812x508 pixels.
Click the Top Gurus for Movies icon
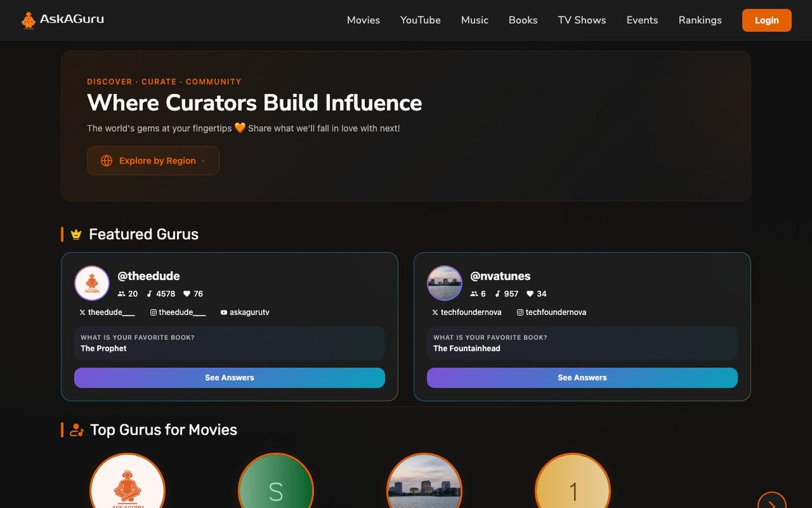[77, 430]
